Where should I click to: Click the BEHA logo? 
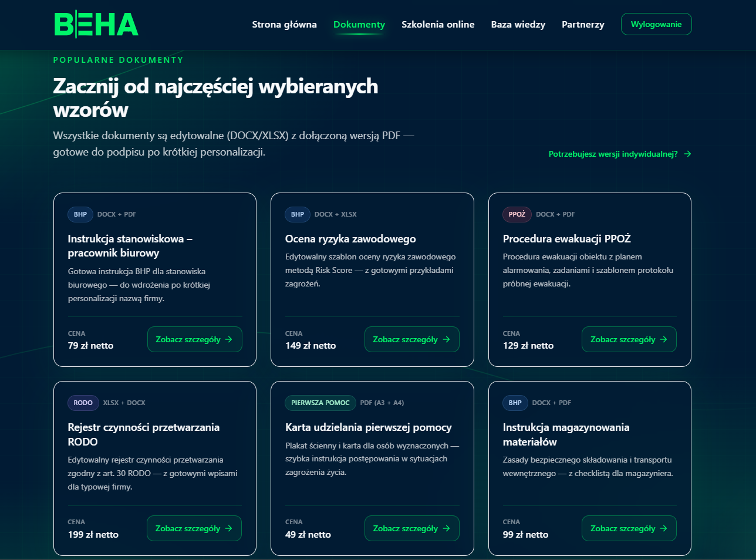point(96,25)
